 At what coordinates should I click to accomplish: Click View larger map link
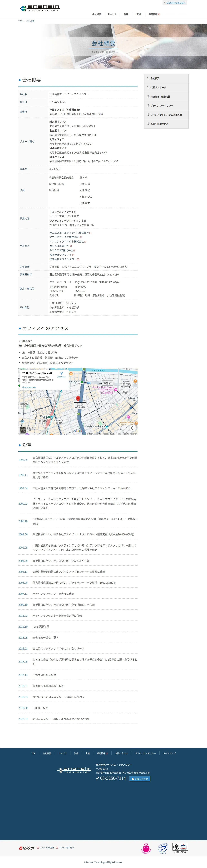click(29, 387)
